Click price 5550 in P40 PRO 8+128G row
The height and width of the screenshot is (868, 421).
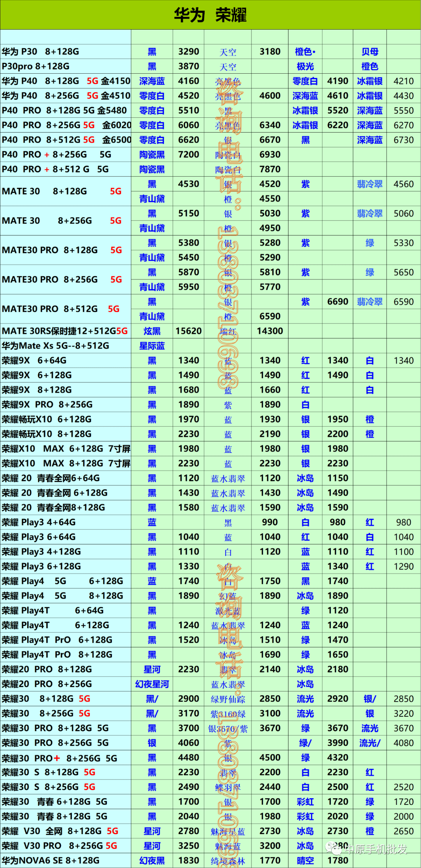click(x=403, y=111)
